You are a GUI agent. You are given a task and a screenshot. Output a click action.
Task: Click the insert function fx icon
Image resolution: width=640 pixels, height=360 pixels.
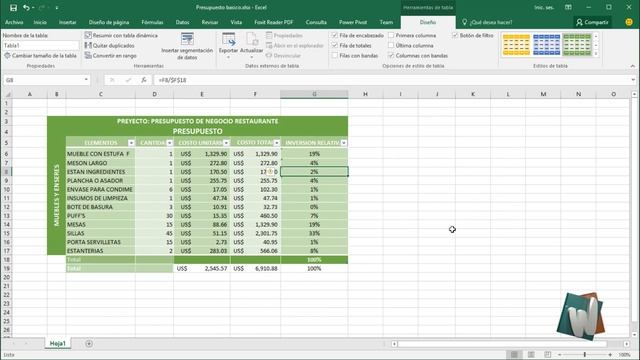pos(144,80)
